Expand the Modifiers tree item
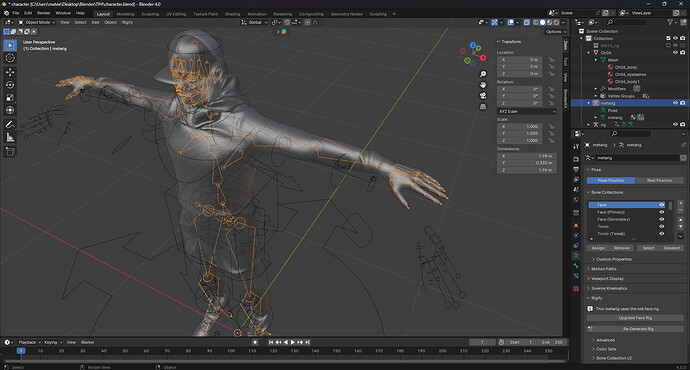 point(596,89)
